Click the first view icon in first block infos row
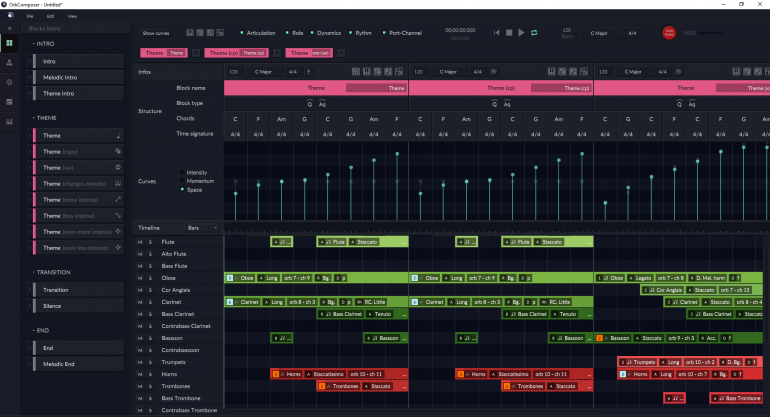This screenshot has width=770, height=417. (x=356, y=72)
